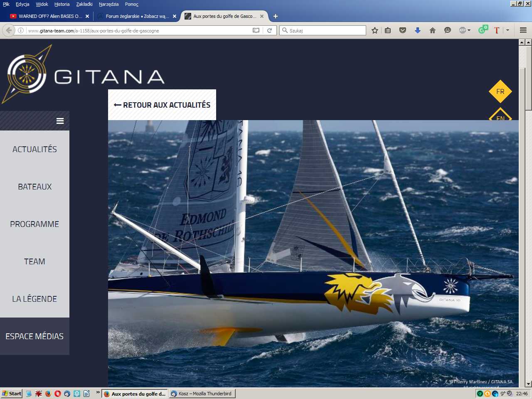The width and height of the screenshot is (532, 399).
Task: Save page to Pocket
Action: [x=403, y=30]
